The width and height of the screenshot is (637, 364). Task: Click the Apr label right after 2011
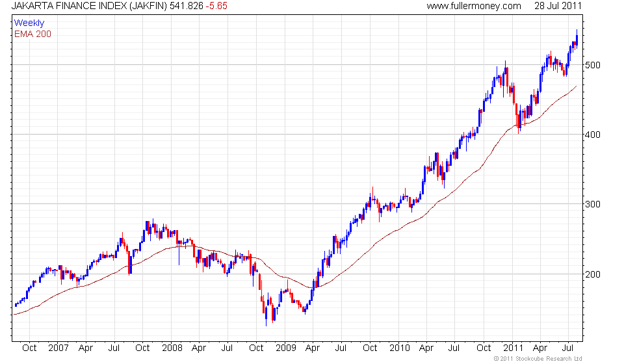540,348
